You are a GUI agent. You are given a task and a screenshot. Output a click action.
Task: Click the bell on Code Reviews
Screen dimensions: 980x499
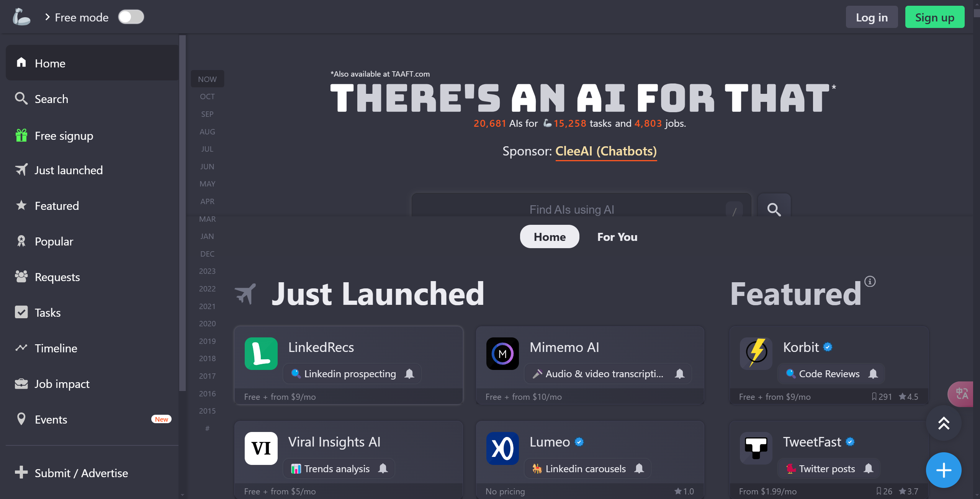coord(873,374)
